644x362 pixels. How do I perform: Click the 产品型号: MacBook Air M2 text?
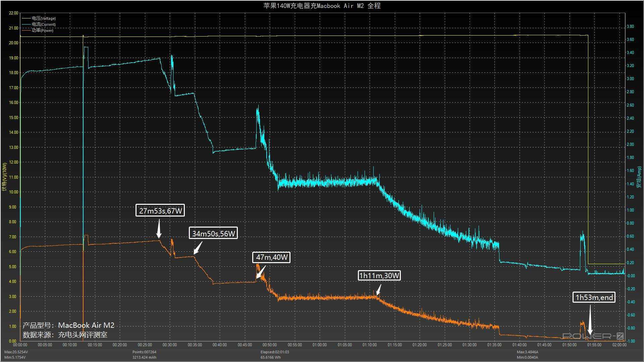click(x=69, y=325)
